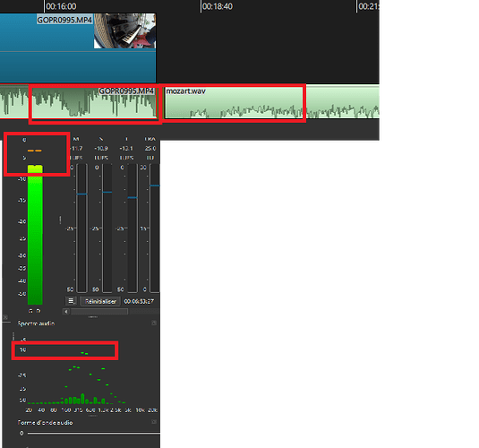Click the 00:16:00 ruler mark
Viewport: 479px width, 448px height.
(61, 6)
